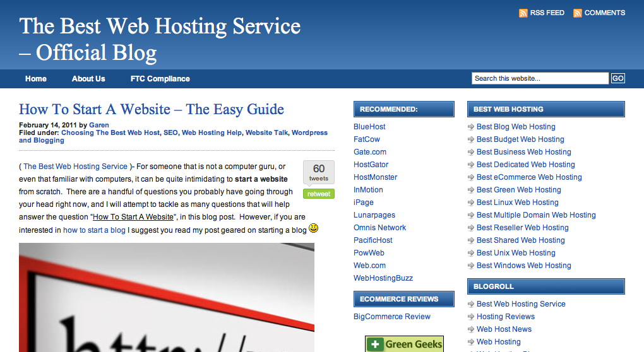This screenshot has height=352, width=644.
Task: Click the arrow icon beside Best Green Web Hosting
Action: pyautogui.click(x=471, y=191)
